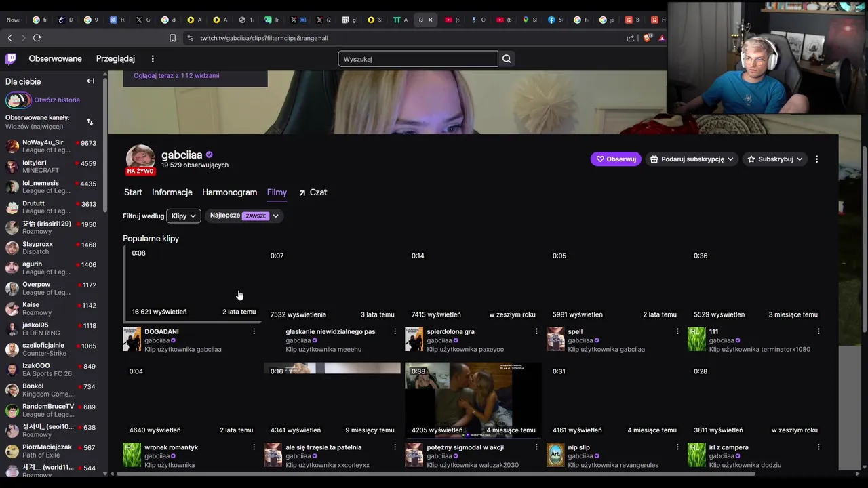Open gabciiaa's live profile avatar
This screenshot has height=488, width=868.
click(x=140, y=161)
